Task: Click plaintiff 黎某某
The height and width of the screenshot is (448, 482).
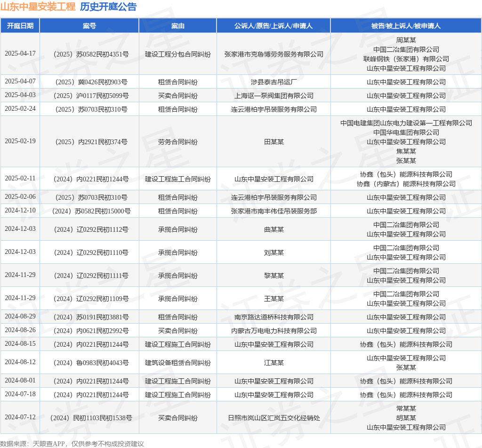Action: click(274, 276)
